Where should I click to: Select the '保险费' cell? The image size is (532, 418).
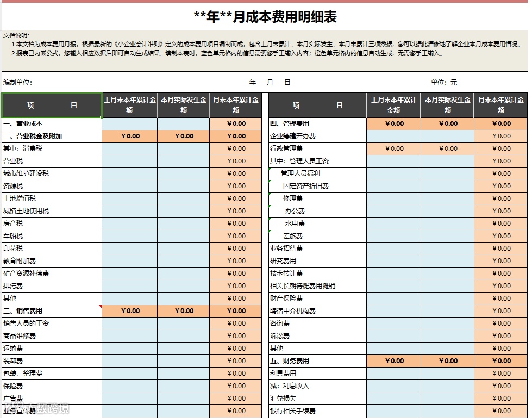click(52, 386)
